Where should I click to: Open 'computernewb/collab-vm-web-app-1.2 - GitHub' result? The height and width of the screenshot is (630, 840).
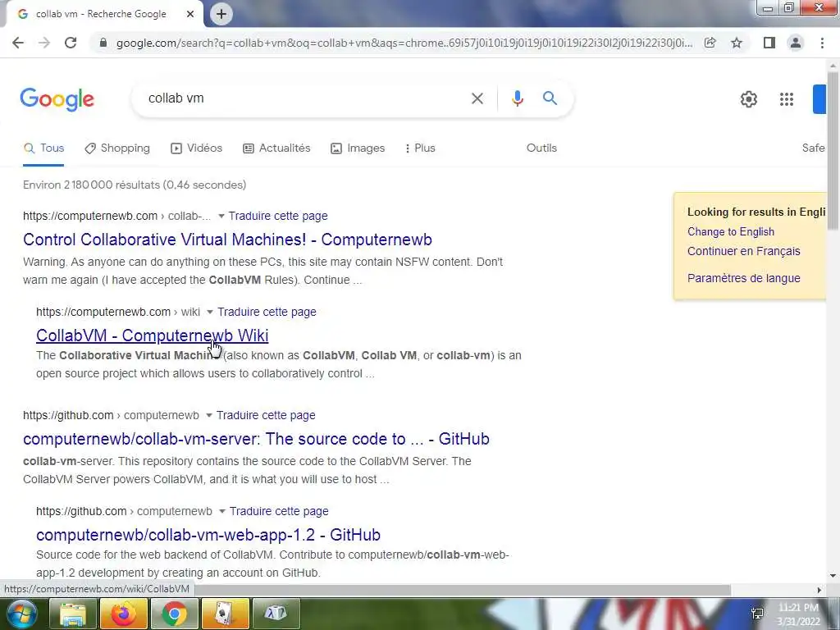pos(208,535)
